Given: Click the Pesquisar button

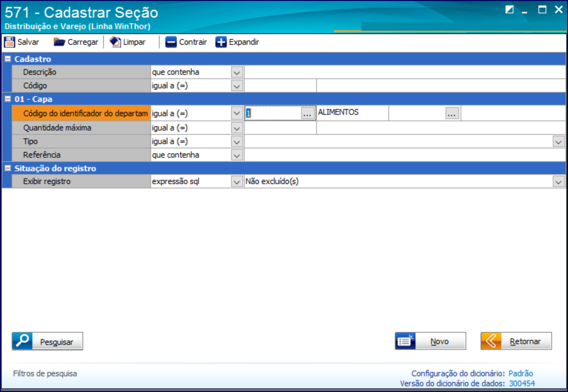Looking at the screenshot, I should (x=48, y=342).
